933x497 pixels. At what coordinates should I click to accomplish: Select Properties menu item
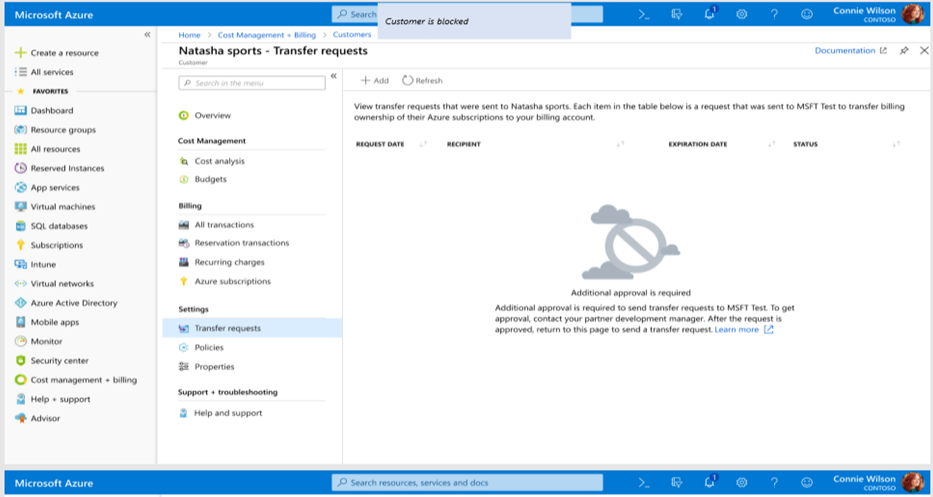tap(207, 367)
